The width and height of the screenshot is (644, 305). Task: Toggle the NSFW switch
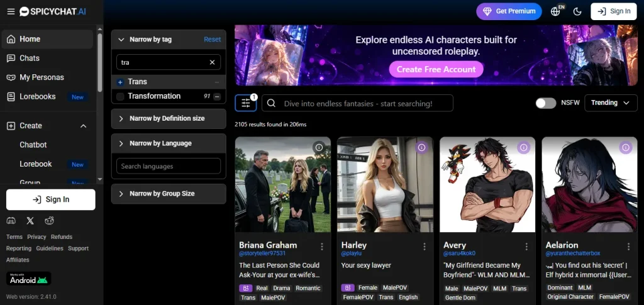[x=546, y=103]
